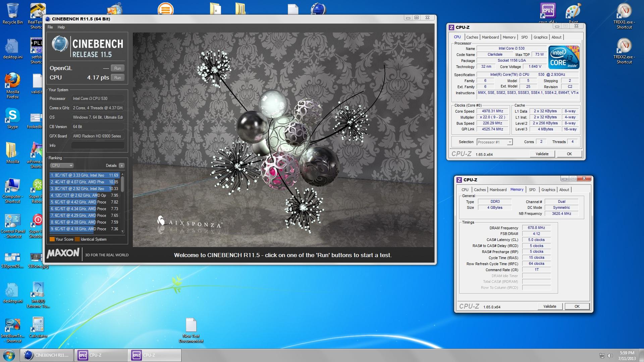Click the empty Info input field
This screenshot has height=362, width=644.
pos(98,145)
